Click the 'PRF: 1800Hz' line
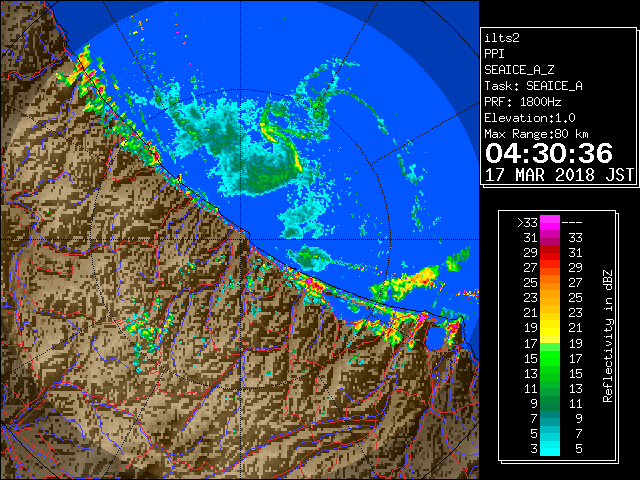The height and width of the screenshot is (480, 640). coord(523,102)
